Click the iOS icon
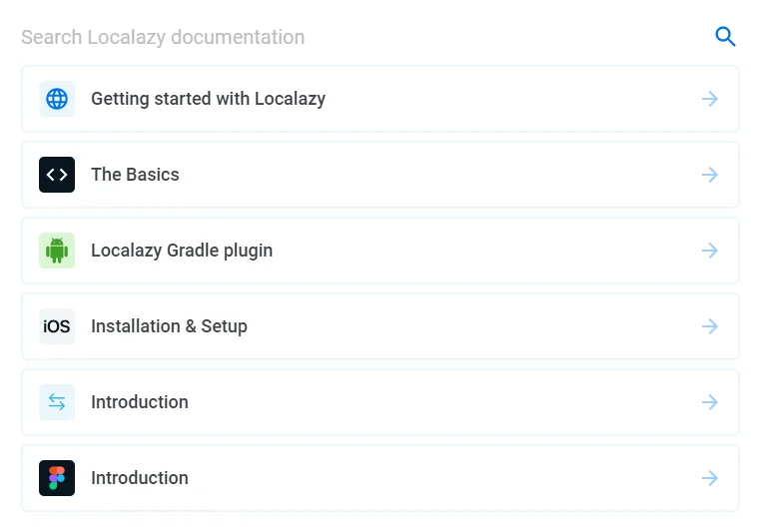761x532 pixels. tap(57, 326)
